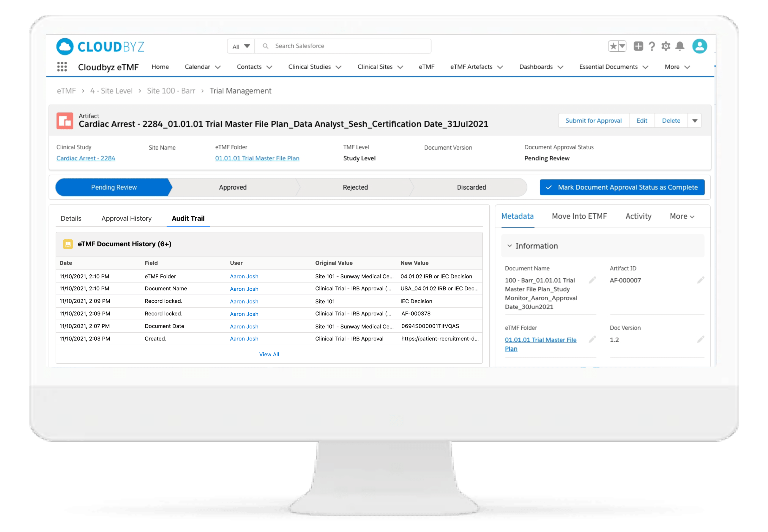This screenshot has height=532, width=768.
Task: Open Aaron Josh in eTMF Folder row
Action: tap(244, 276)
